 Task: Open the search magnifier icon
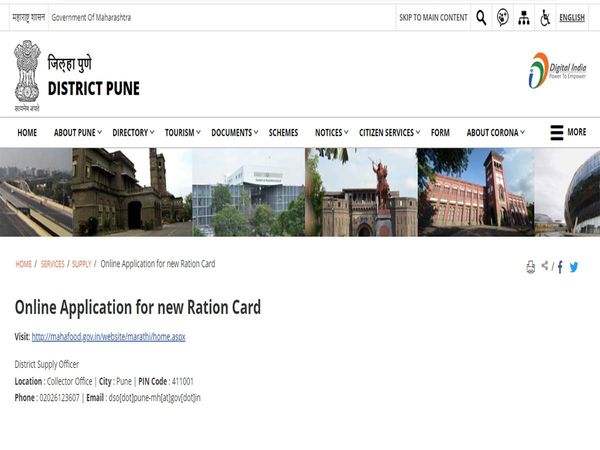[x=481, y=18]
